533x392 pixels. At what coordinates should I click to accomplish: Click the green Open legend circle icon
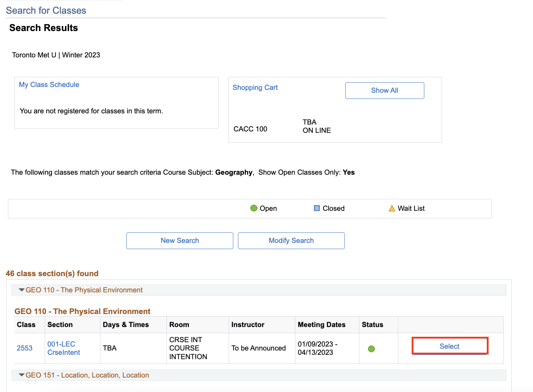254,208
